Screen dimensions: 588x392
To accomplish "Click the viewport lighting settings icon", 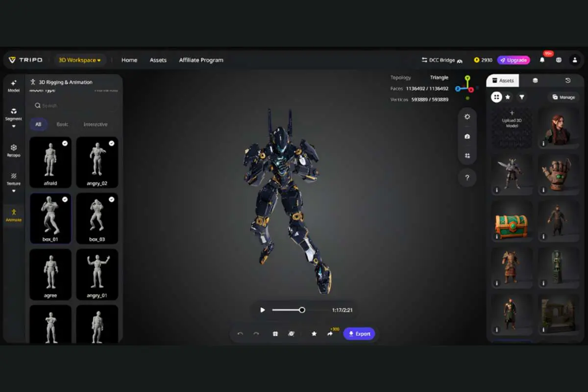I will coord(467,117).
